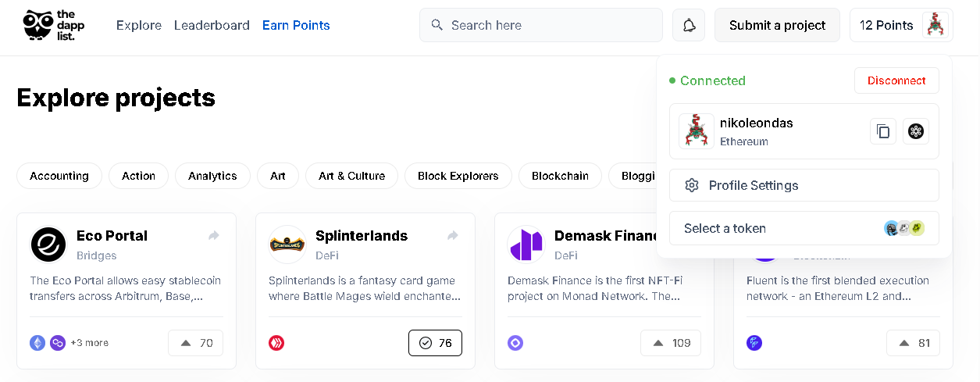Filter by Blockchain category
Screen dimensions: 980x382
(560, 176)
